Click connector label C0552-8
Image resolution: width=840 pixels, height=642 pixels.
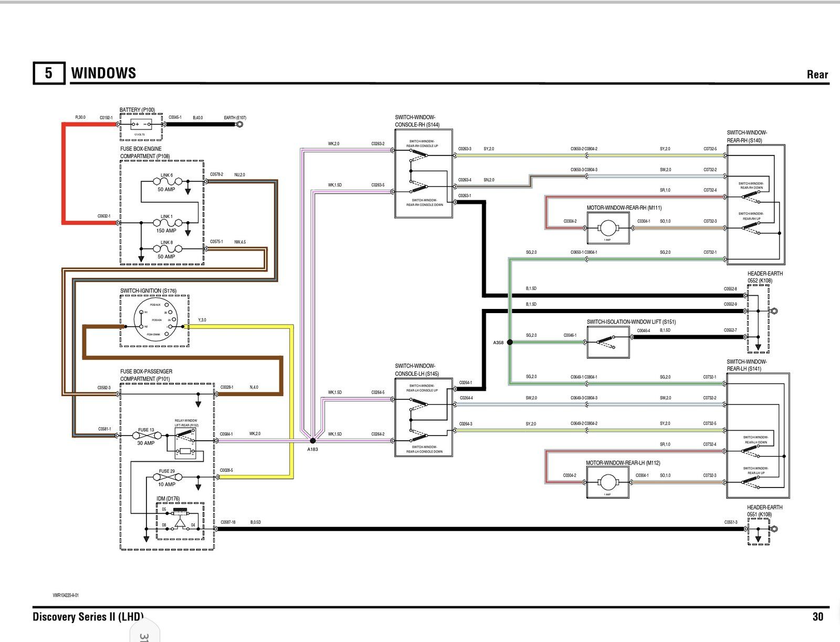tap(730, 288)
